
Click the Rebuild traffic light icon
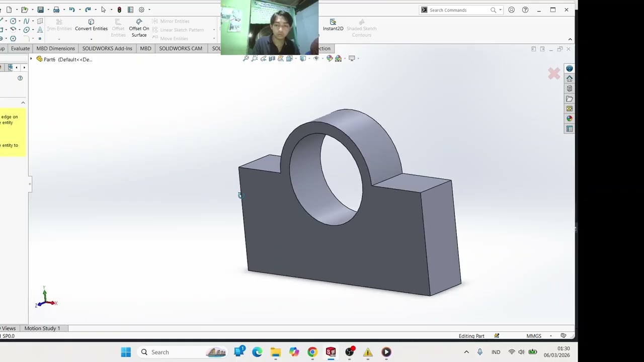point(119,10)
